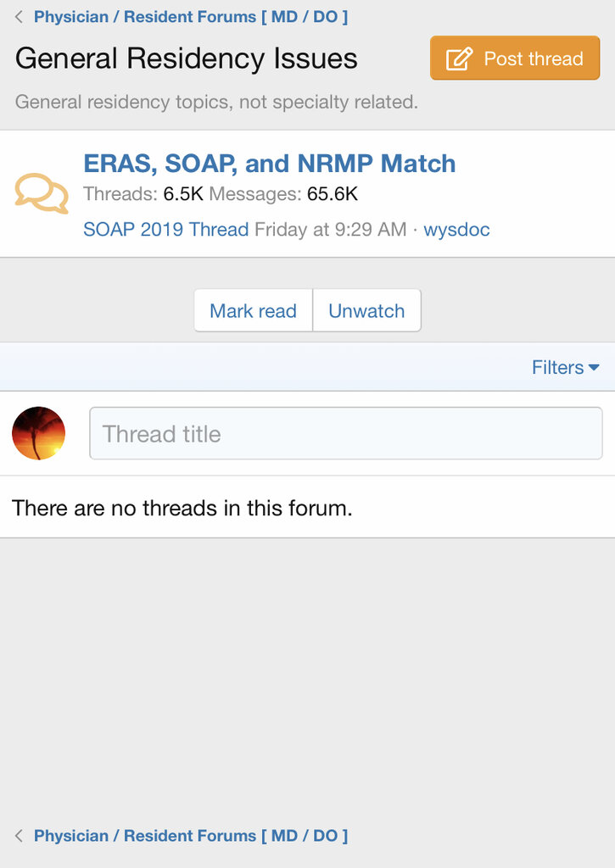Click the Friday at 9:29 AM timestamp
The height and width of the screenshot is (868, 615).
[x=330, y=229]
